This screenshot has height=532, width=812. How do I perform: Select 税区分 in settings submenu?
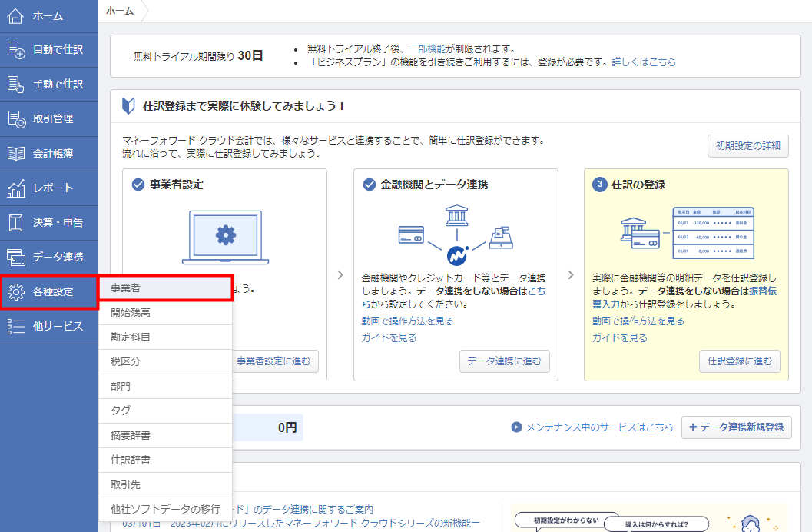point(165,361)
